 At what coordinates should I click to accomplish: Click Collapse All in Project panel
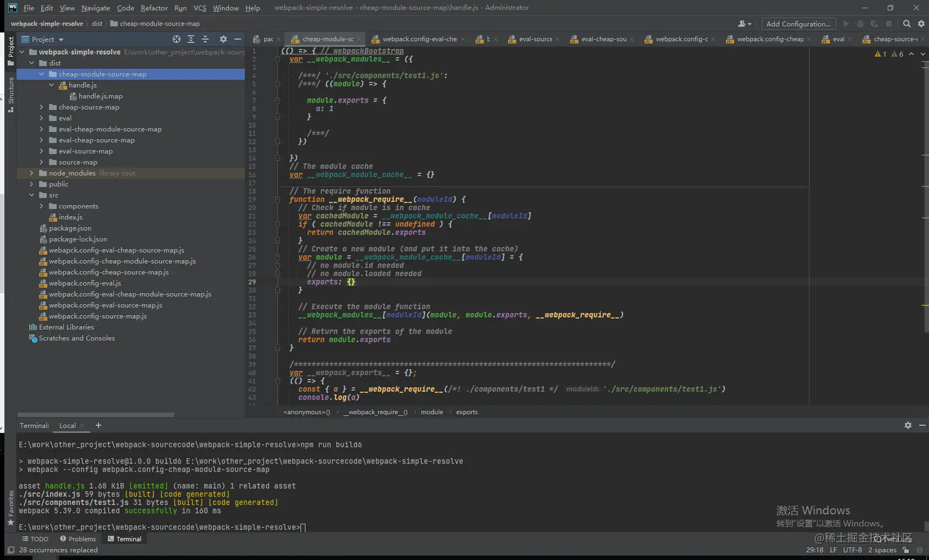pos(205,39)
